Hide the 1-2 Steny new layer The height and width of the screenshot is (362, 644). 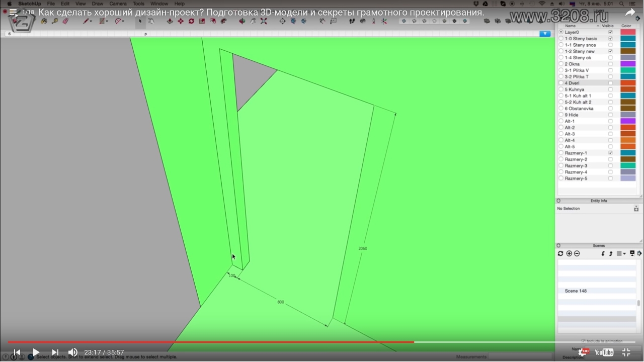610,51
